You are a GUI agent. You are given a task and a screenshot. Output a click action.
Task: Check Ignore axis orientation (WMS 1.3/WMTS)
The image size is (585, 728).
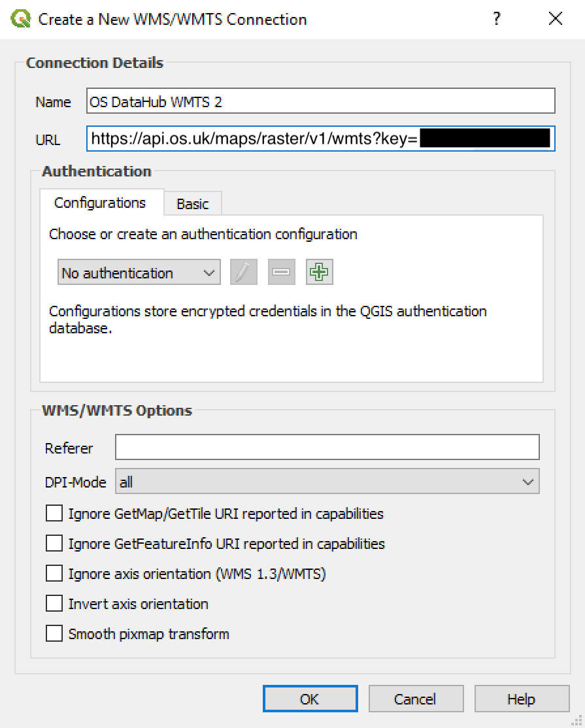coord(54,573)
